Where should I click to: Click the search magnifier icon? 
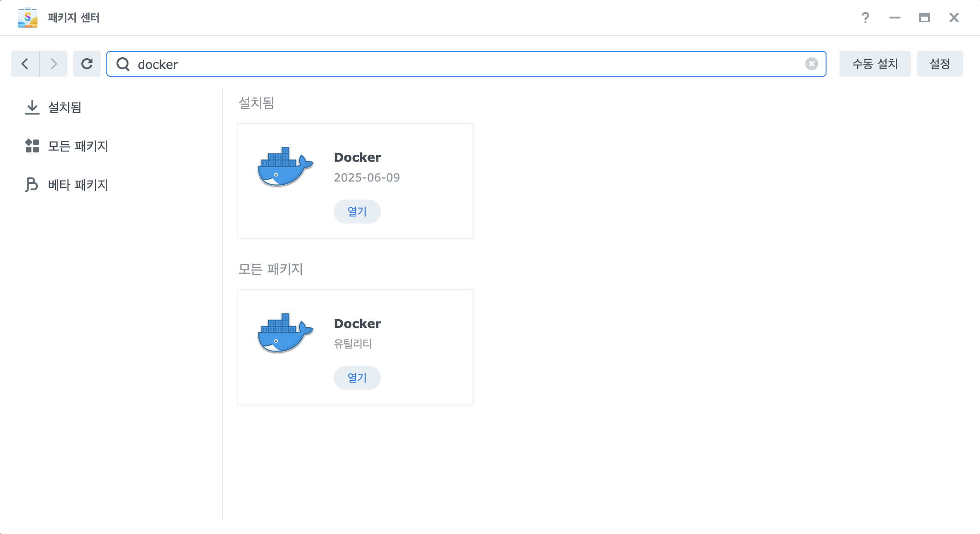click(123, 64)
